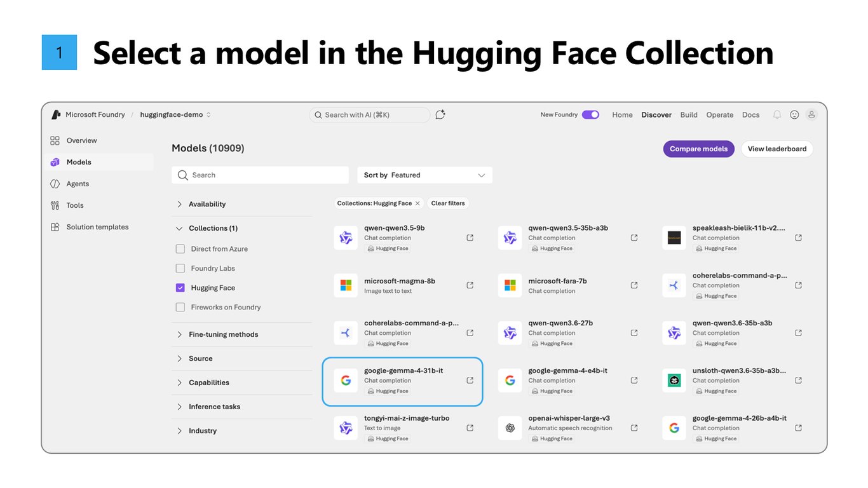Click the Cohere logo of coherelabs-command-a-p in first column
Screen dimensions: 868x488
pyautogui.click(x=346, y=333)
